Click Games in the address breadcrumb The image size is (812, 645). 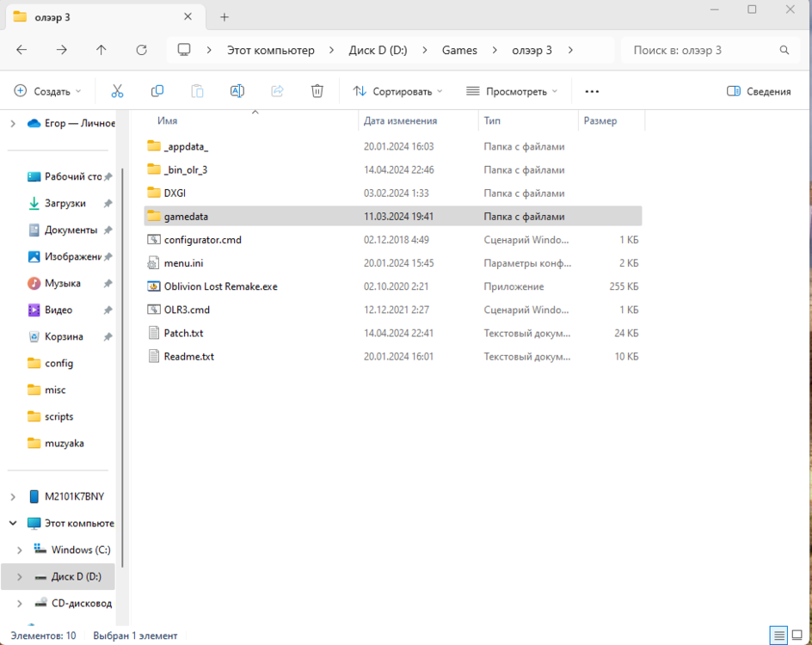(x=459, y=50)
